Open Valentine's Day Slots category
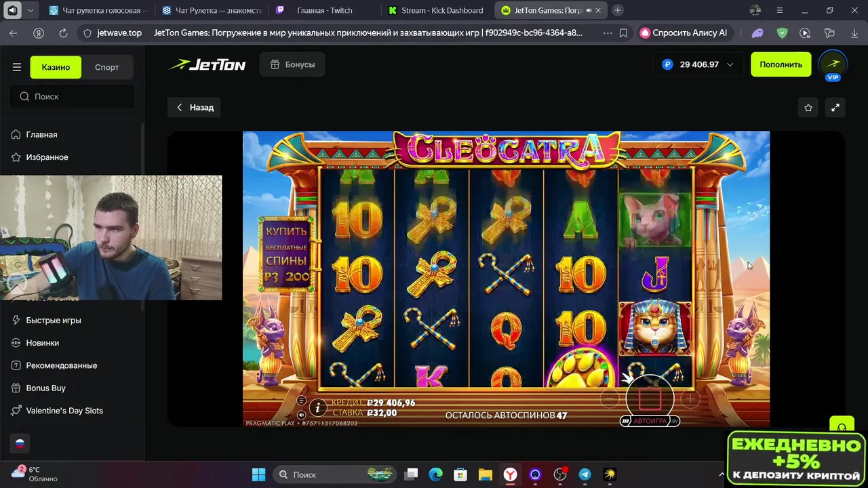This screenshot has height=488, width=868. [x=64, y=410]
